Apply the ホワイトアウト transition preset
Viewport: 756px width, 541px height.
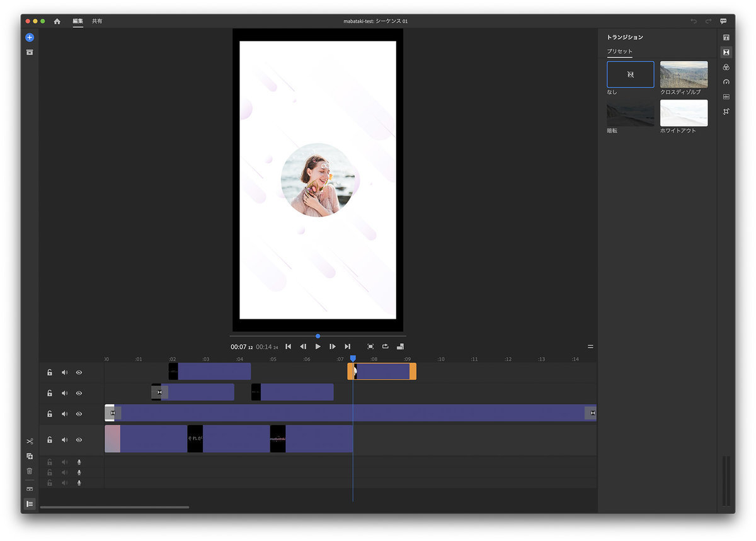tap(684, 113)
